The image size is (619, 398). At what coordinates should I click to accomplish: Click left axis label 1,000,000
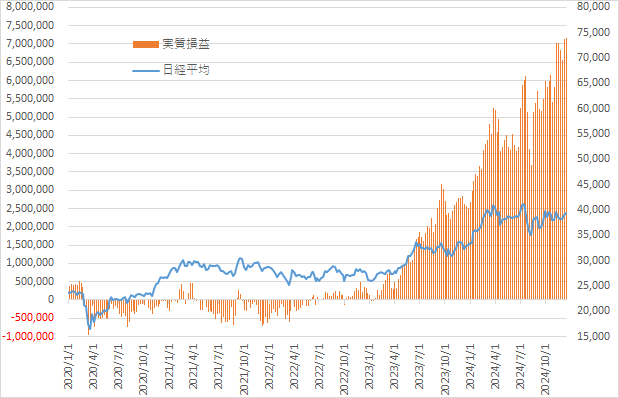[30, 263]
